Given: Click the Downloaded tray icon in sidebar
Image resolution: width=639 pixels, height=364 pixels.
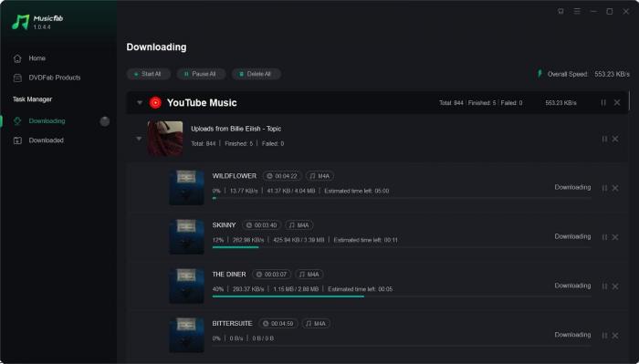Looking at the screenshot, I should pos(17,140).
